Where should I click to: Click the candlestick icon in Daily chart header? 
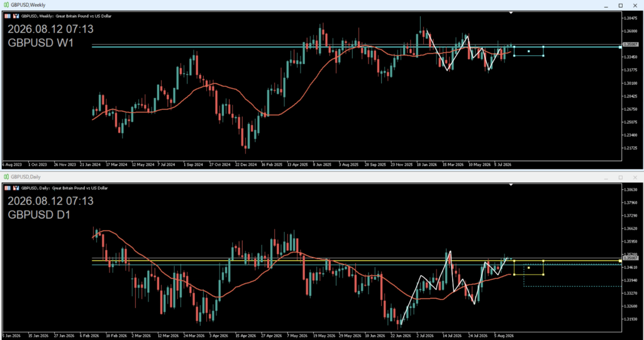16,188
